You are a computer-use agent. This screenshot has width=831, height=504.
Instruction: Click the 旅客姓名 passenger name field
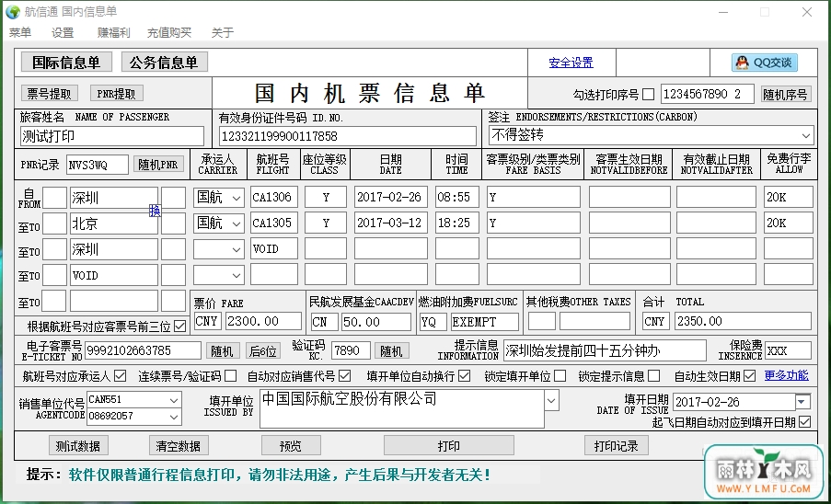pyautogui.click(x=112, y=136)
